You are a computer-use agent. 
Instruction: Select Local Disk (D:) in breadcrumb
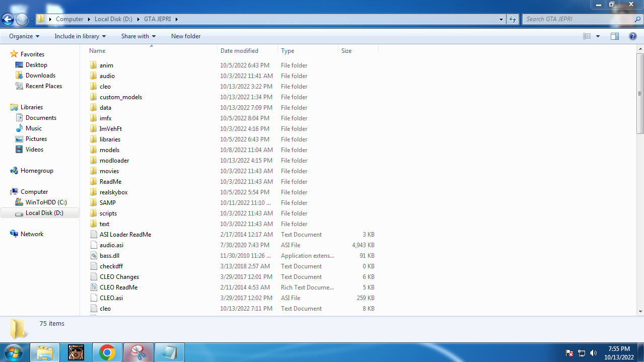(113, 19)
